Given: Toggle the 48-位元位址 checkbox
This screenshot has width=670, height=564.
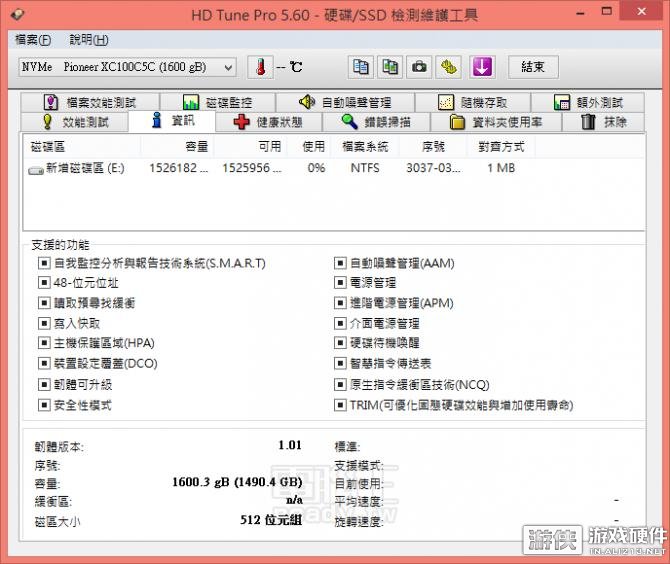Looking at the screenshot, I should tap(44, 282).
